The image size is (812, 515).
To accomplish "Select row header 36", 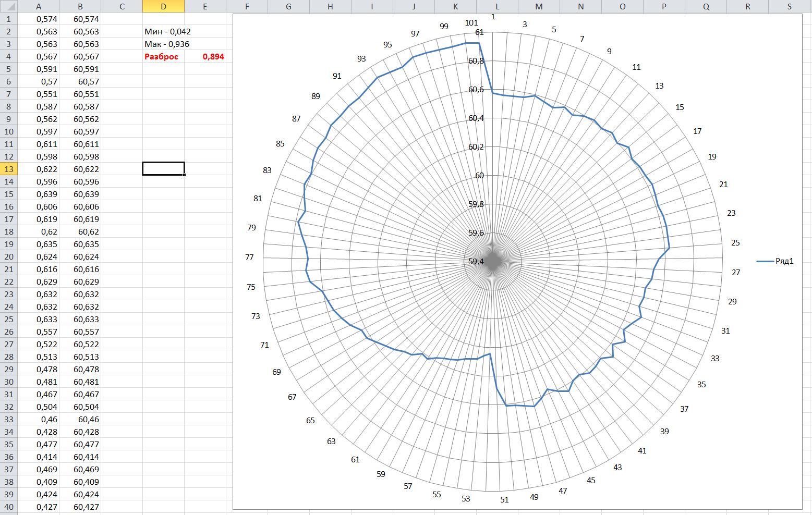I will tap(8, 457).
